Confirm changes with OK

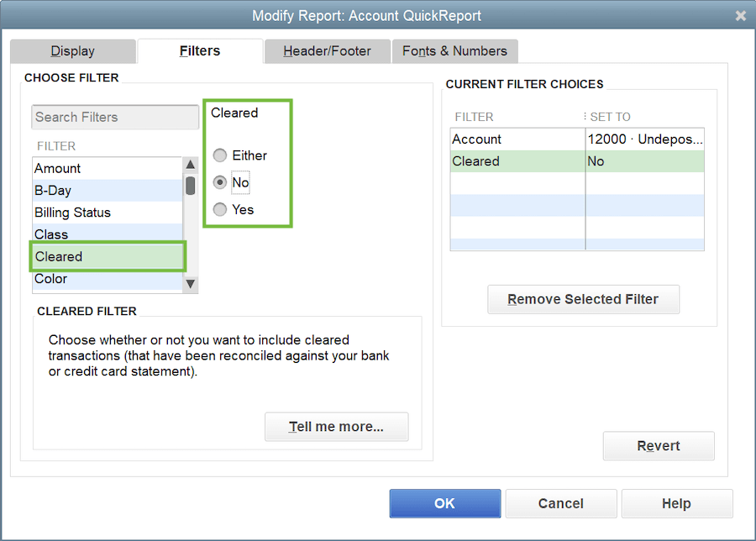(x=445, y=504)
